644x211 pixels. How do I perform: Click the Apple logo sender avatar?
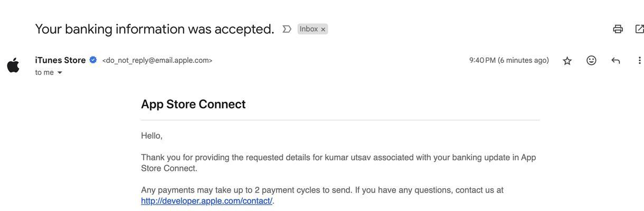pyautogui.click(x=13, y=65)
